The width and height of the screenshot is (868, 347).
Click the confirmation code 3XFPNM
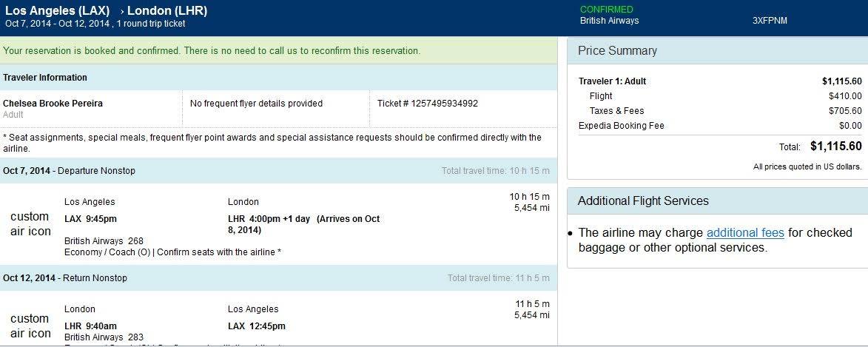point(770,21)
